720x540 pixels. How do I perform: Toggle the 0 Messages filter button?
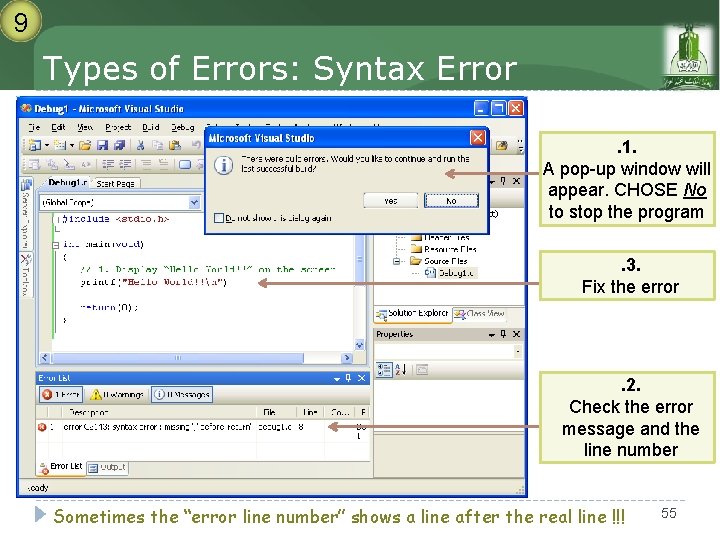coord(182,394)
